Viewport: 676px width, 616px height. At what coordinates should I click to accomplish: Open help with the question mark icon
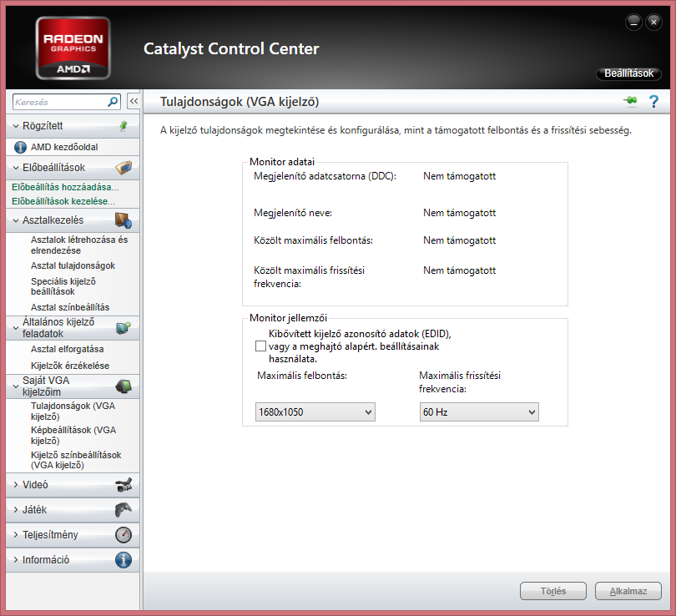pyautogui.click(x=653, y=102)
